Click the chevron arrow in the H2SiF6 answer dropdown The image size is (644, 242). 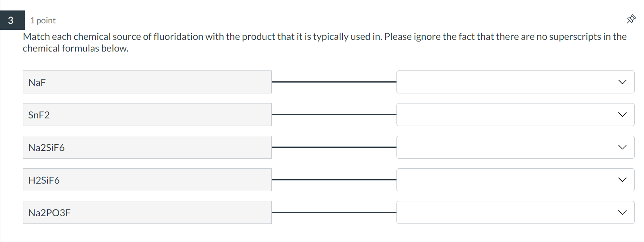[622, 180]
